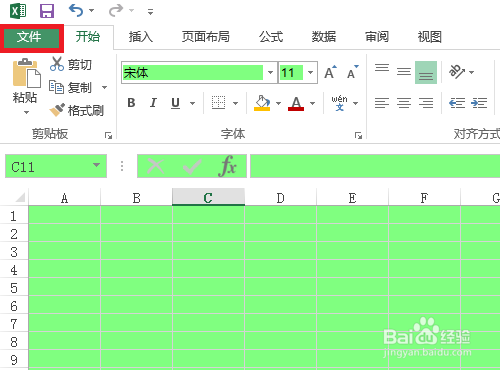Open Customize Quick Access Toolbar menu

pyautogui.click(x=151, y=12)
